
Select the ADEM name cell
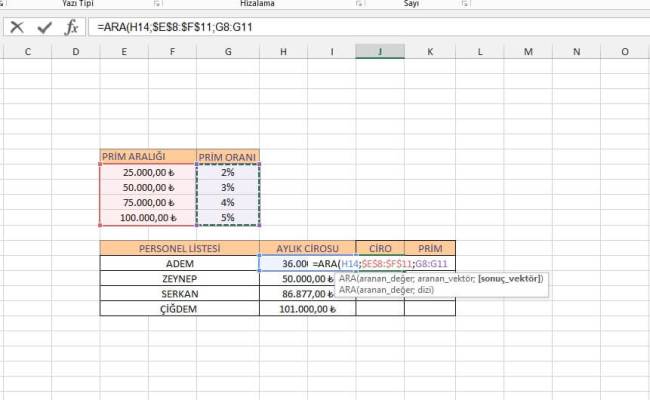(x=179, y=264)
